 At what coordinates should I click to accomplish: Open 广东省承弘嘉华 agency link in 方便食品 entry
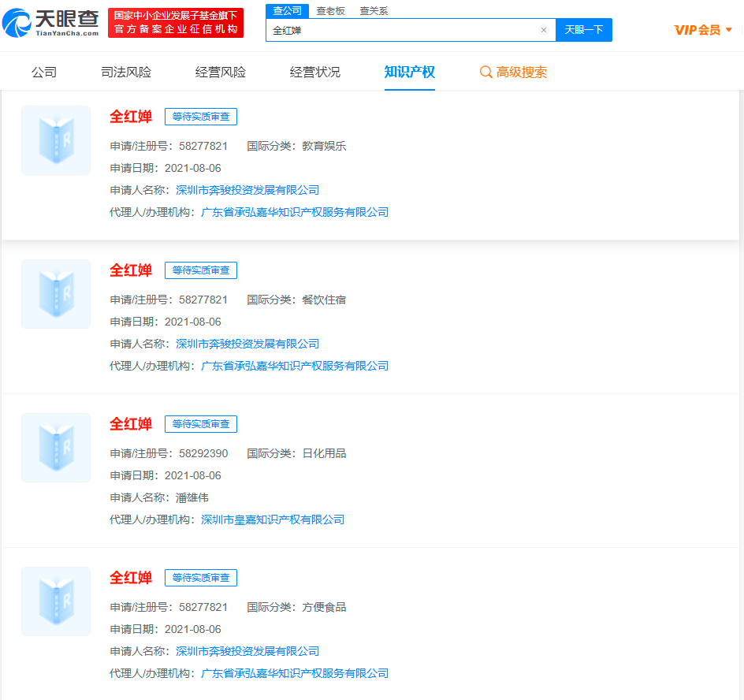pos(295,673)
